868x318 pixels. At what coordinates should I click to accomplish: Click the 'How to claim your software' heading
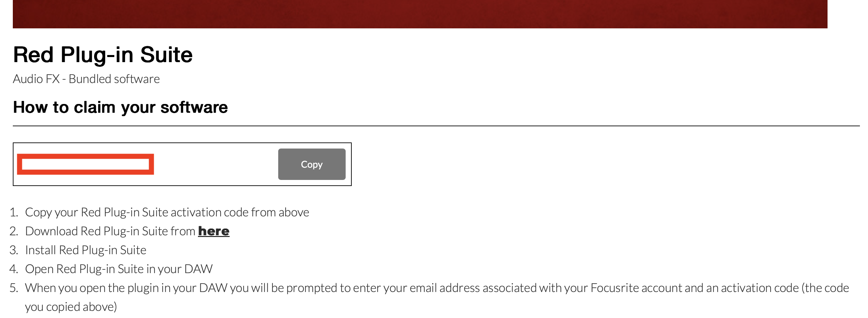(120, 107)
